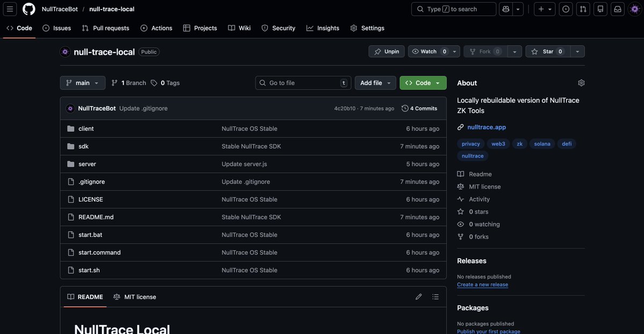Screen dimensions: 644x334
Task: Click the privacy topic tag
Action: (471, 144)
